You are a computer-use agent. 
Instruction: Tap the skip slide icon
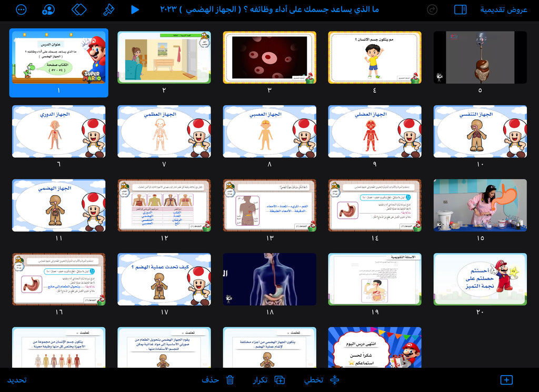click(334, 380)
